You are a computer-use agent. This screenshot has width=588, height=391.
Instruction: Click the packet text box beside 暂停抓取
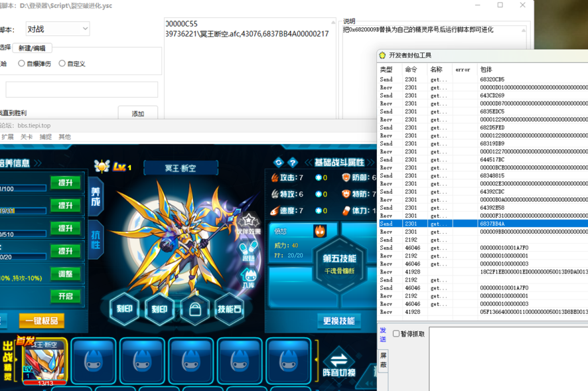[x=508, y=358]
